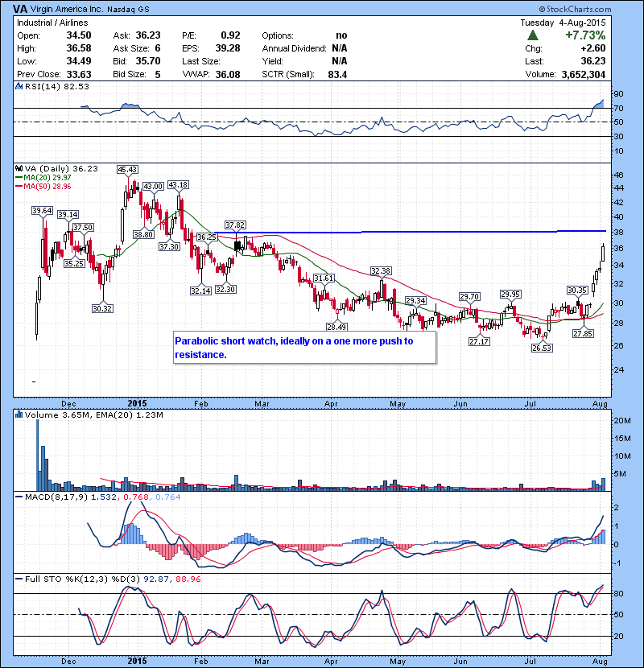Click the 27.17 price label
Screen dimensions: 644x668
pyautogui.click(x=479, y=341)
